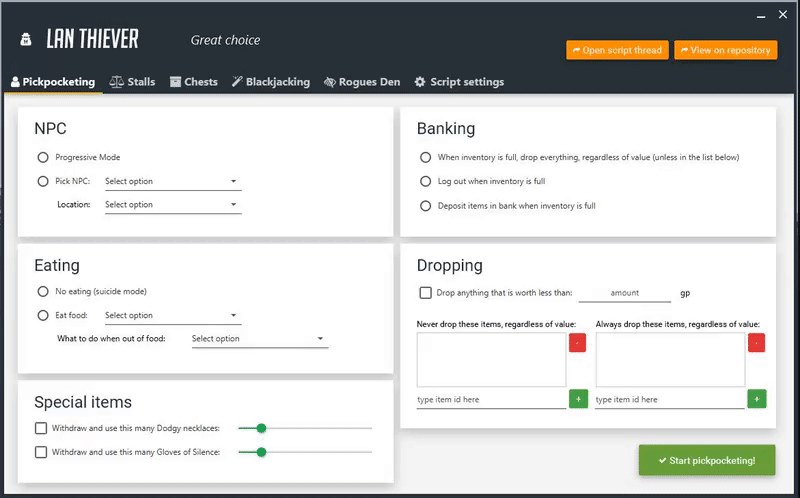The height and width of the screenshot is (498, 800).
Task: Choose No eating (suicide mode)
Action: (43, 291)
